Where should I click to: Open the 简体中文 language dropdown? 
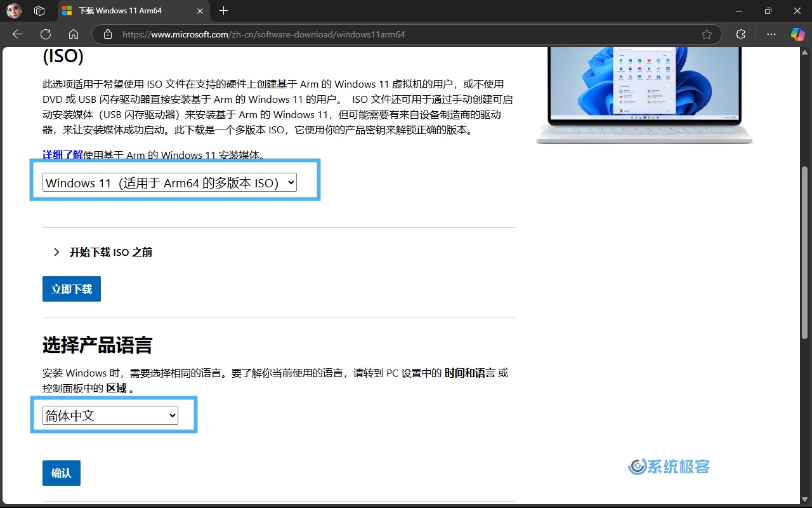tap(110, 416)
